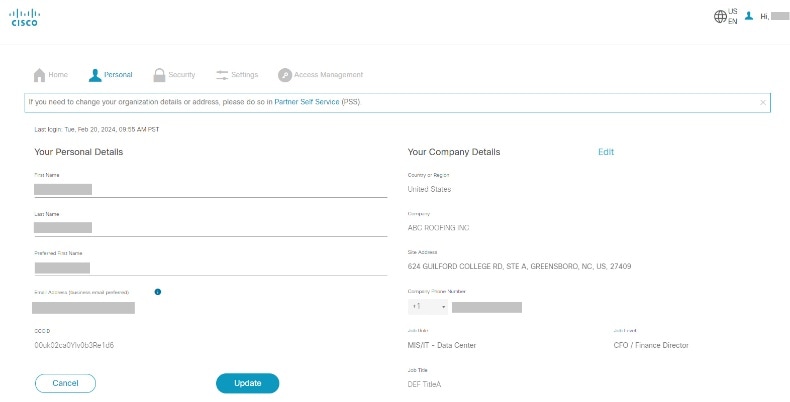Click the Last login timestamp text
Screen dimensions: 790x402
pyautogui.click(x=97, y=129)
